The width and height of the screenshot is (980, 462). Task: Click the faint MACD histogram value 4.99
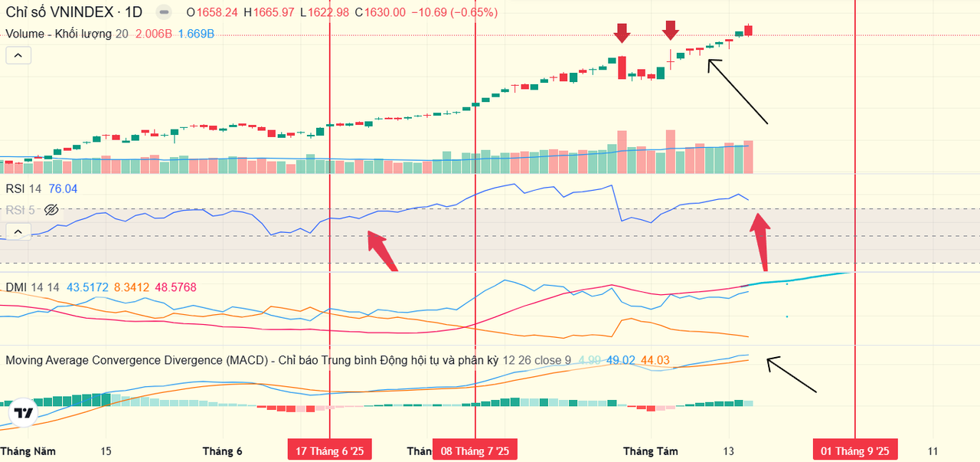(590, 360)
